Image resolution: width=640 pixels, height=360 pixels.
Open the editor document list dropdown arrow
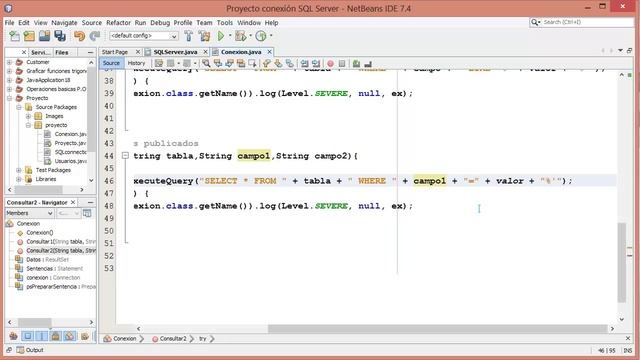[x=620, y=51]
